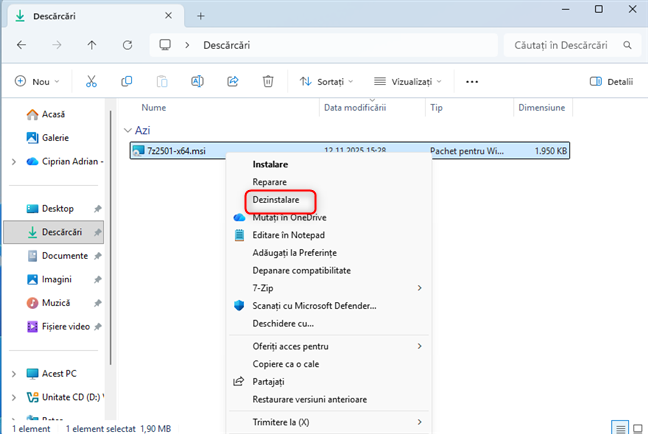Click the Share icon in toolbar
Screen dimensions: 648x434
point(233,81)
